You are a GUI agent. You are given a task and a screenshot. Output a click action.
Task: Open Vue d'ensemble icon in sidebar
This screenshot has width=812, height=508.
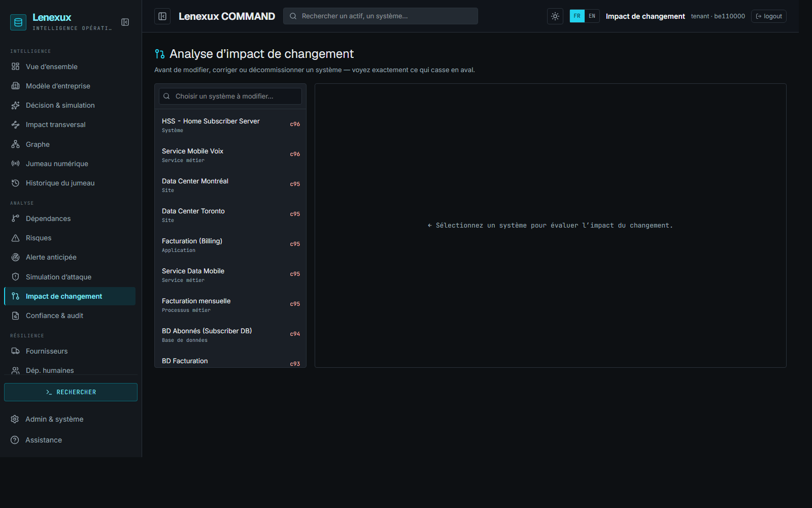click(x=16, y=67)
